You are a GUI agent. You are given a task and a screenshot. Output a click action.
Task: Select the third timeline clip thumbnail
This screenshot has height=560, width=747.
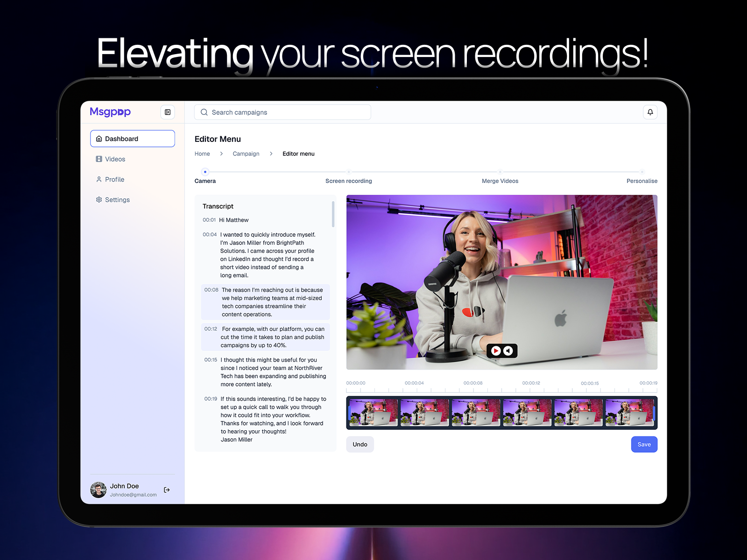pos(476,413)
